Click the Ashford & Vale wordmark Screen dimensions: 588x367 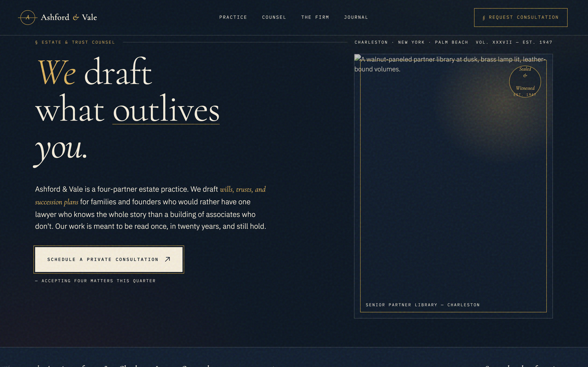point(69,18)
